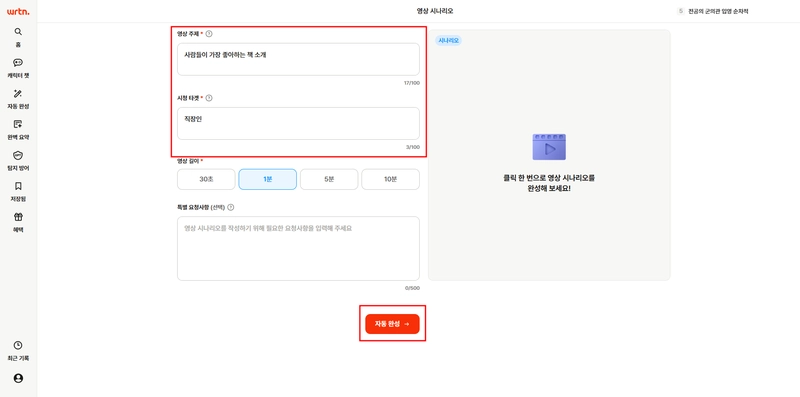Click the 17/100 character counter
Image resolution: width=800 pixels, height=397 pixels.
pos(412,83)
